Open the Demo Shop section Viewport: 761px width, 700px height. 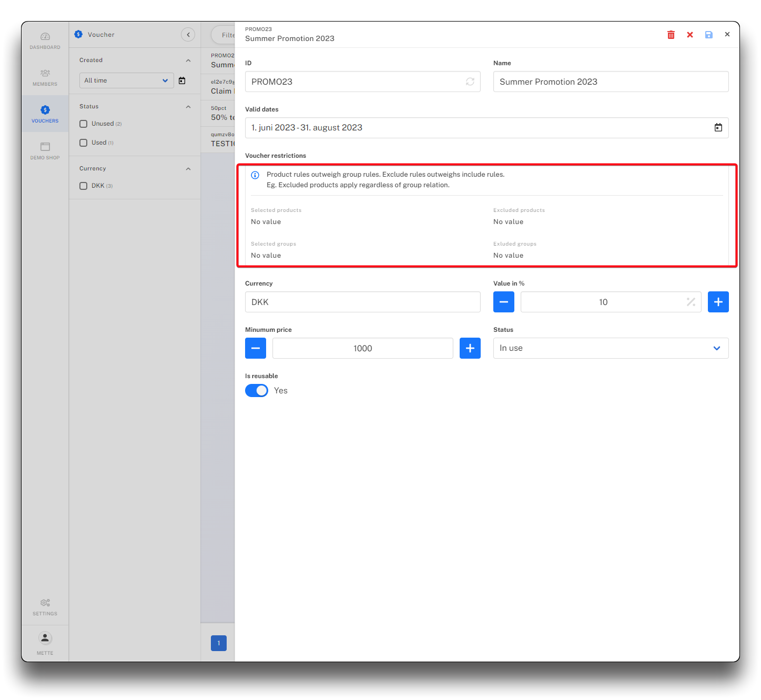(45, 151)
